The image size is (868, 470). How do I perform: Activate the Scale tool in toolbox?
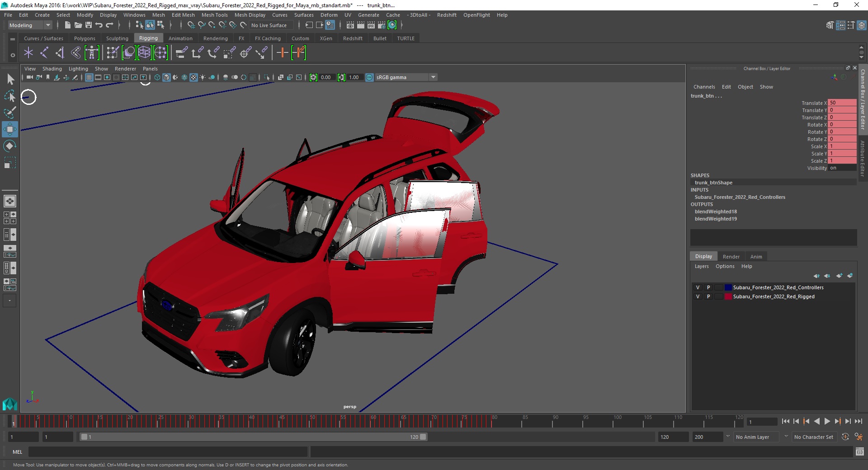(10, 163)
